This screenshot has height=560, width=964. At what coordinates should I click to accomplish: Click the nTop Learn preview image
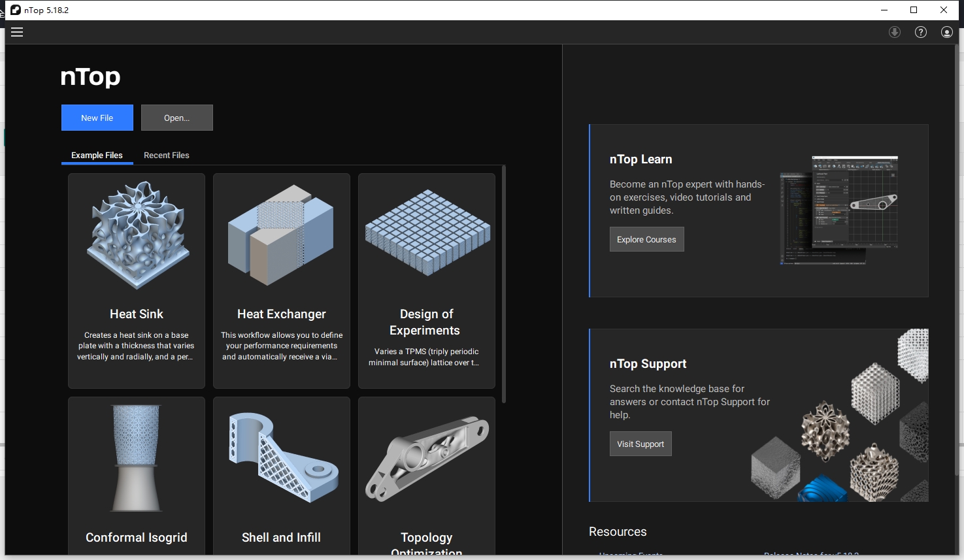[x=839, y=210]
